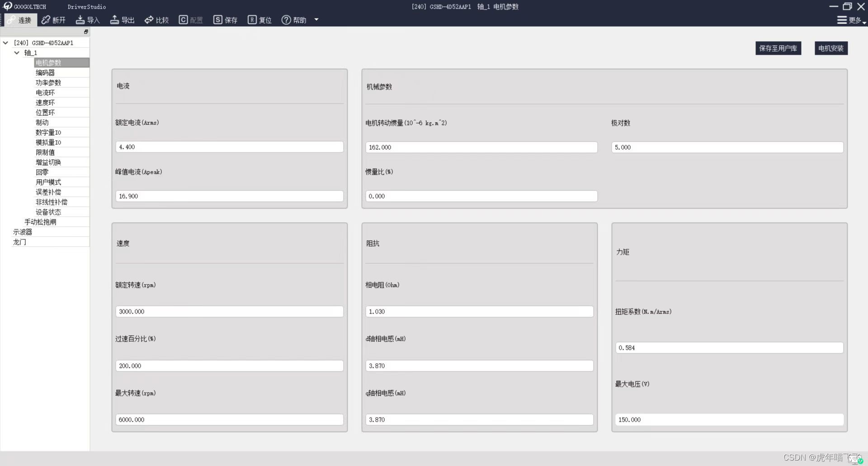The width and height of the screenshot is (868, 466).
Task: Open the toolbar overflow dropdown arrow
Action: click(316, 19)
